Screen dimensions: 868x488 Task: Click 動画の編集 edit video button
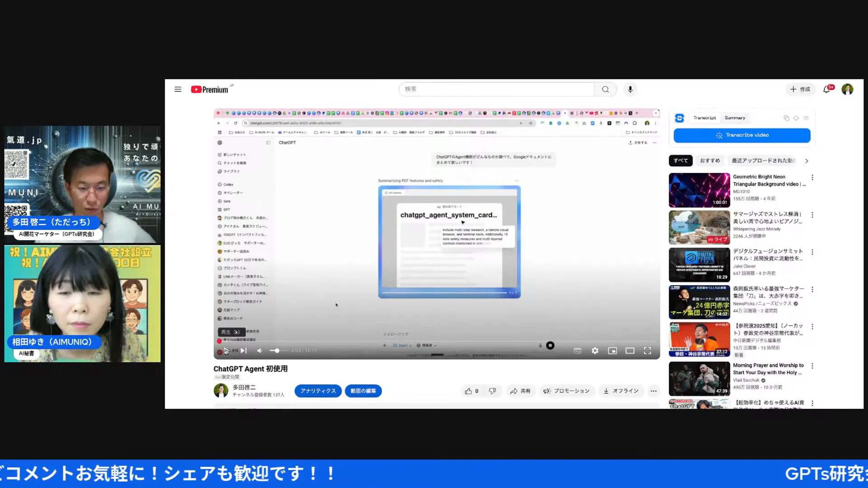[363, 391]
